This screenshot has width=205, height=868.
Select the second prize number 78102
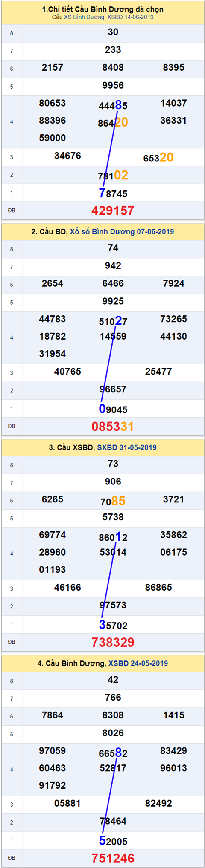coord(113,176)
